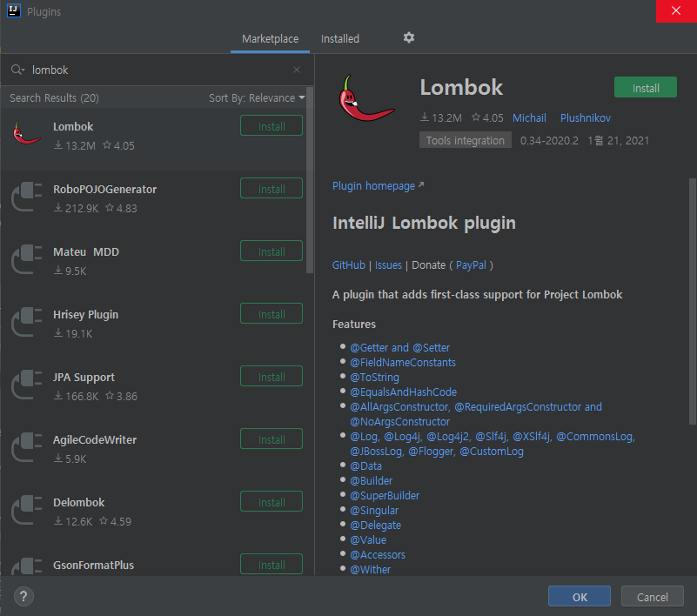
Task: Install Lombok from the details panel
Action: [646, 88]
